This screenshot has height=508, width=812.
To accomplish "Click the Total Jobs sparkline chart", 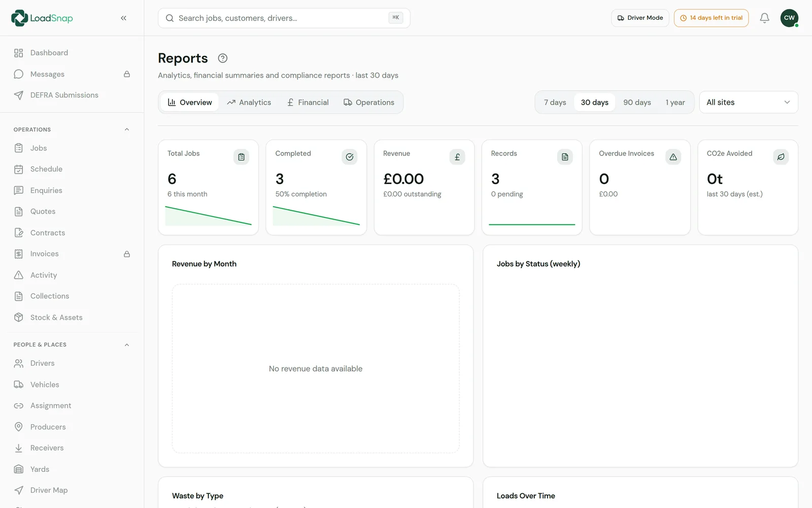I will click(208, 215).
